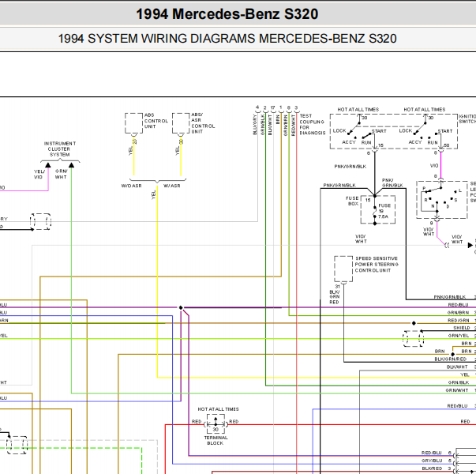Select the "INSTRUMENT CLUSTER SYSTEM" label

(x=60, y=149)
